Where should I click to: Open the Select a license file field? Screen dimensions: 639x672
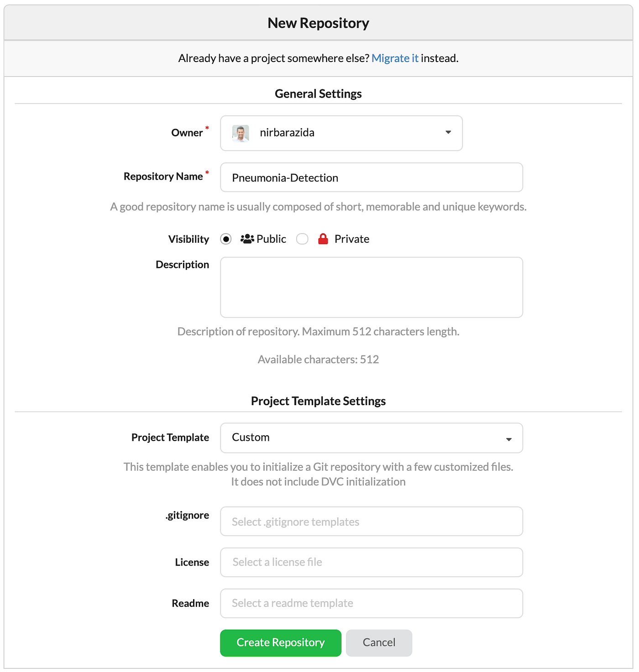(371, 562)
